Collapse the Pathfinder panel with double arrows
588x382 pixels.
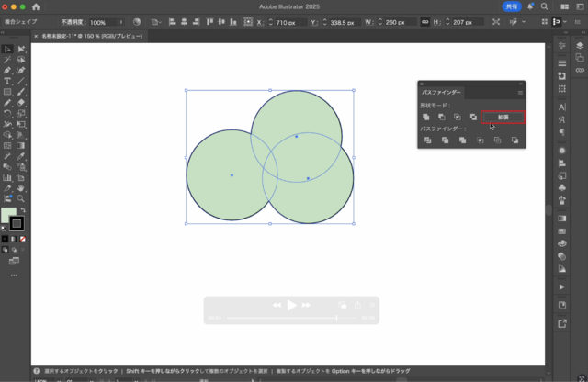pyautogui.click(x=521, y=84)
